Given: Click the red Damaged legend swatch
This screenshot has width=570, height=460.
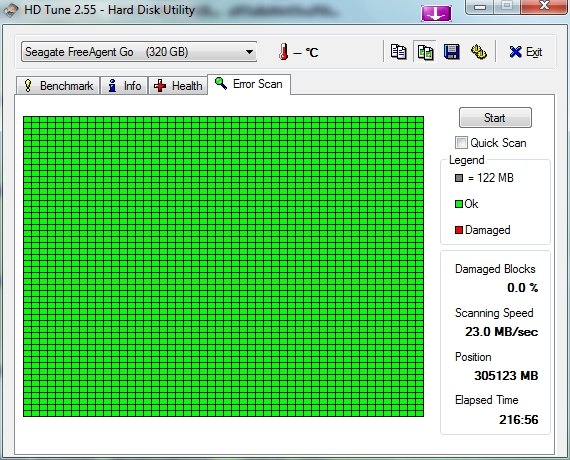Looking at the screenshot, I should pos(459,230).
